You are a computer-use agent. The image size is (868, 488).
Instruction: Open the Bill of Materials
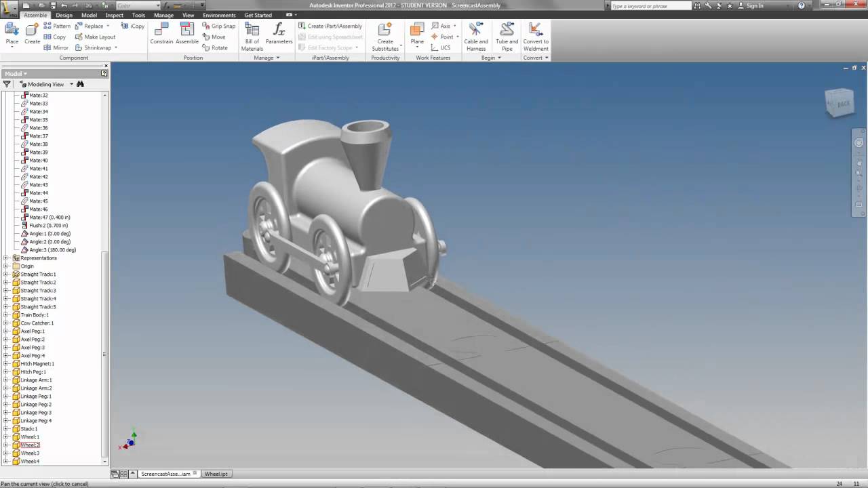[252, 37]
